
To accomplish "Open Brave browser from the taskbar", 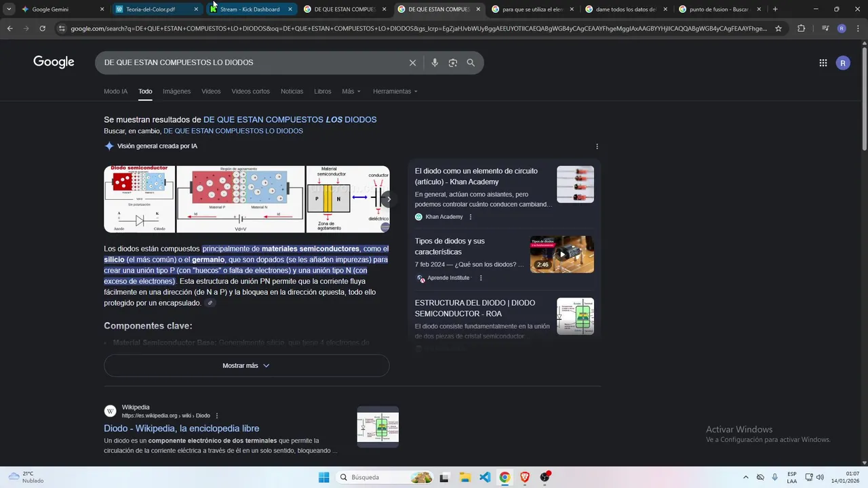I will pyautogui.click(x=525, y=477).
